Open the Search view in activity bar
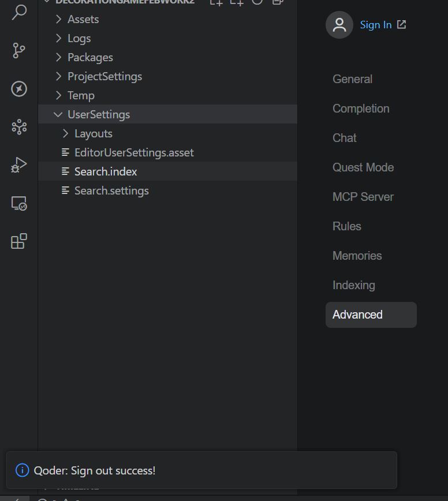448x501 pixels. tap(19, 12)
